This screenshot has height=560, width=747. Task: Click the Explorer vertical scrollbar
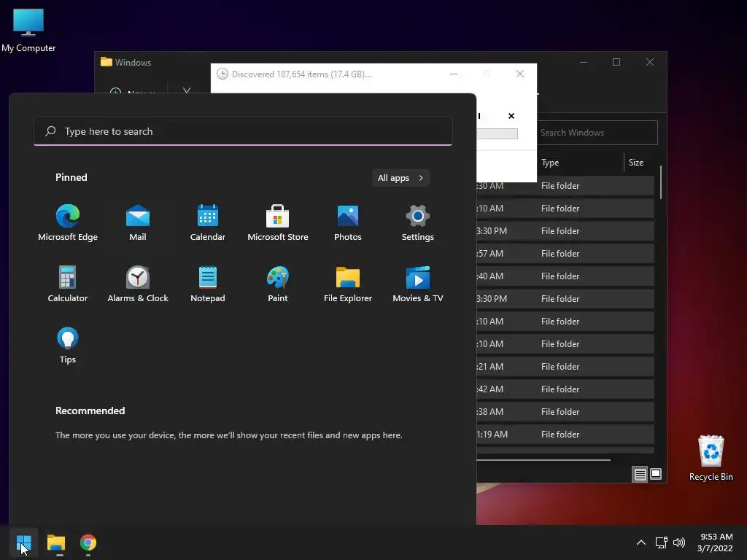pyautogui.click(x=660, y=182)
